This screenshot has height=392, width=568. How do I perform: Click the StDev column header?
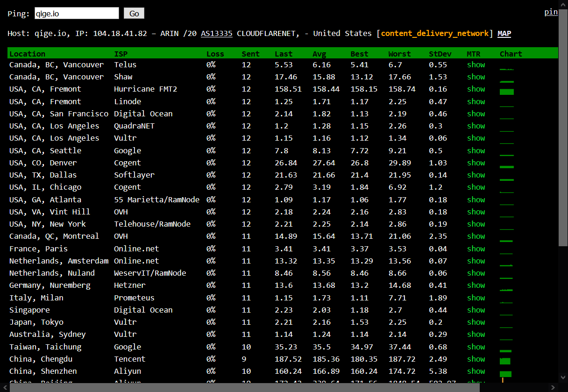tap(440, 54)
